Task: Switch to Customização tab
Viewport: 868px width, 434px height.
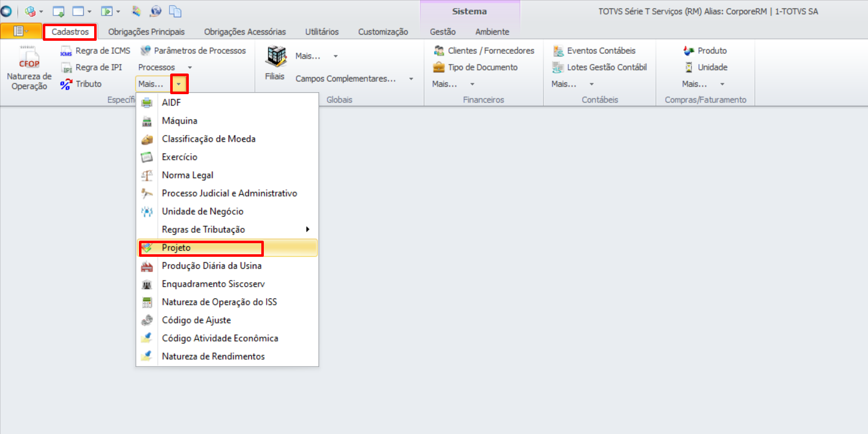Action: click(x=383, y=32)
